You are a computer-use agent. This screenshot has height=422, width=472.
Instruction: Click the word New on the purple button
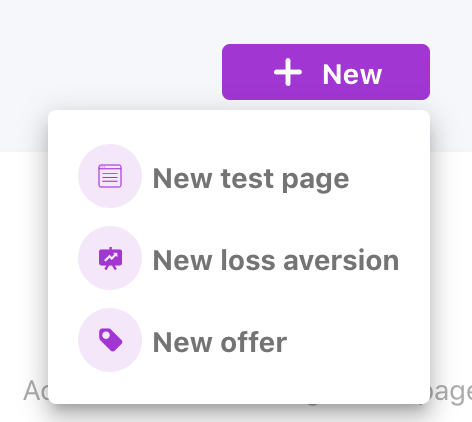[x=352, y=74]
